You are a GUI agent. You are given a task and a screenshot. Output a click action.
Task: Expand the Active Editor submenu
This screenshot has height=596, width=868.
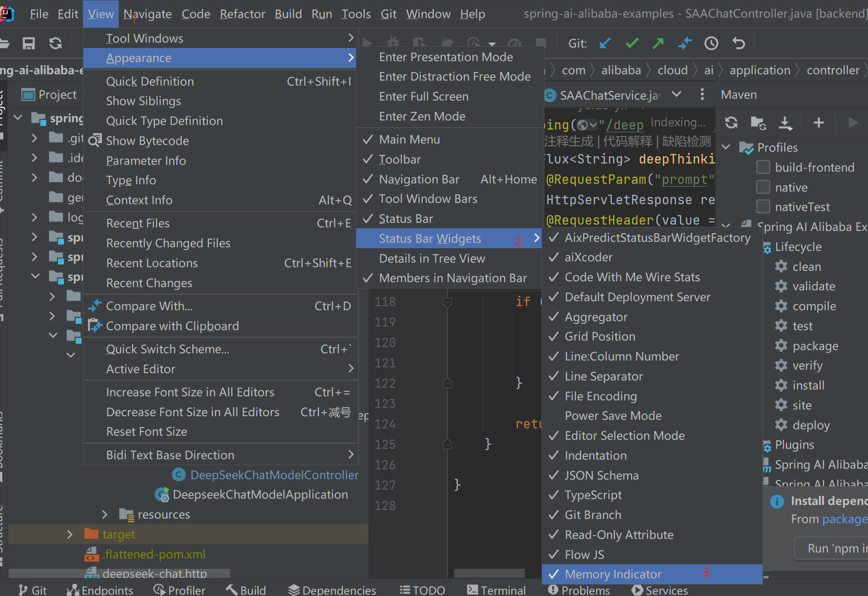pyautogui.click(x=221, y=369)
